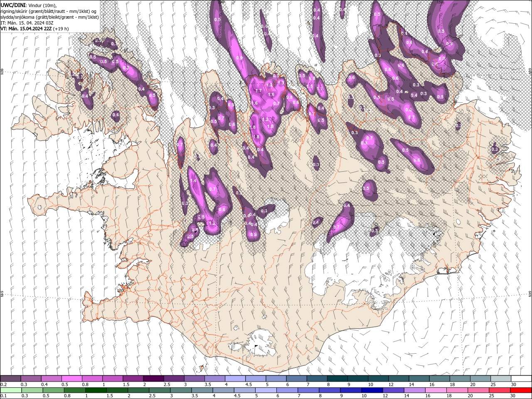Select the darkest green 1 swatch in lower legend
Image resolution: width=532 pixels, height=399 pixels.
(x=96, y=390)
